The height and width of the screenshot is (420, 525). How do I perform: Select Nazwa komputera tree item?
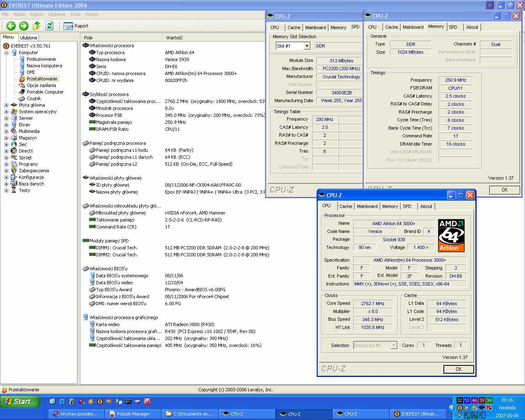44,66
